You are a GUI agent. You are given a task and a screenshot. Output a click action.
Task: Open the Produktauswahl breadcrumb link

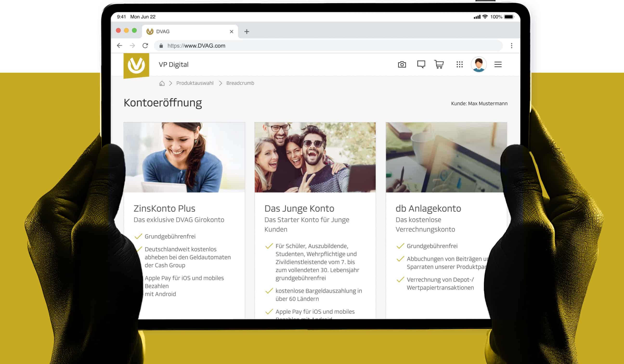point(195,83)
